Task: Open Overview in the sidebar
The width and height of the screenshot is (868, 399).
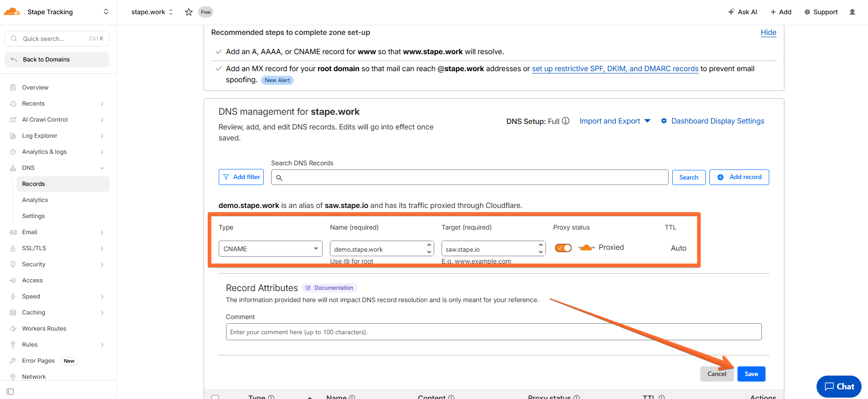Action: click(x=35, y=87)
